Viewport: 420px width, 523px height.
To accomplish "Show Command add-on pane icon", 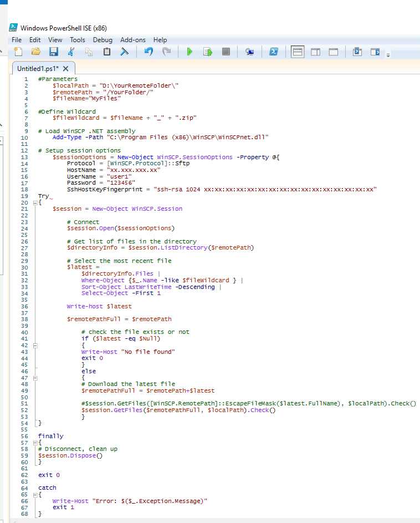I will point(375,52).
